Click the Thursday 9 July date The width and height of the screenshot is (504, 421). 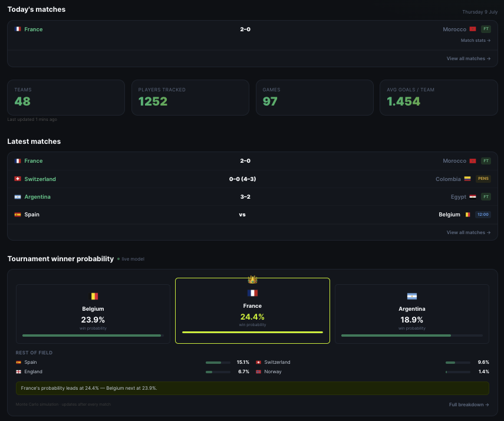coord(480,12)
